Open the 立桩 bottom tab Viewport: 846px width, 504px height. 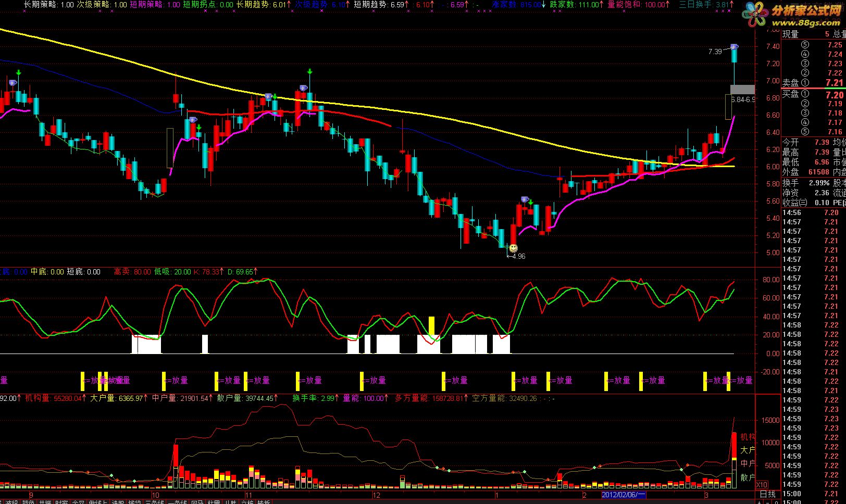247,502
